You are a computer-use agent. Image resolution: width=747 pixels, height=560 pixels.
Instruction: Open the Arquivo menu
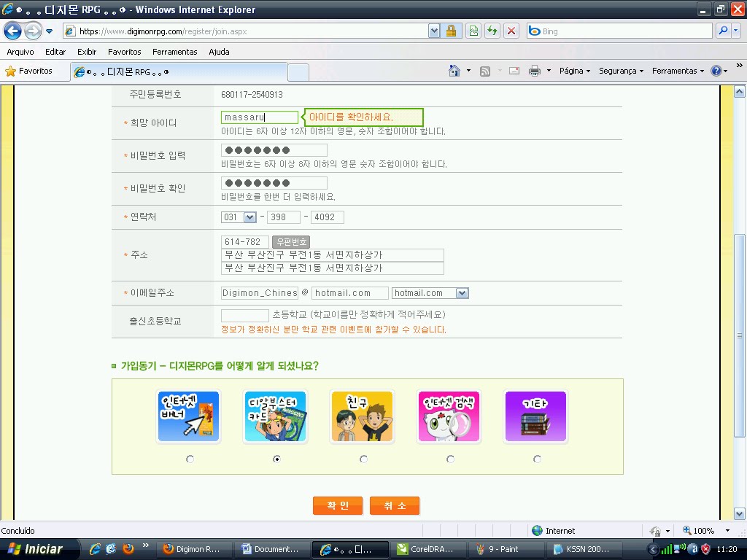coord(20,52)
